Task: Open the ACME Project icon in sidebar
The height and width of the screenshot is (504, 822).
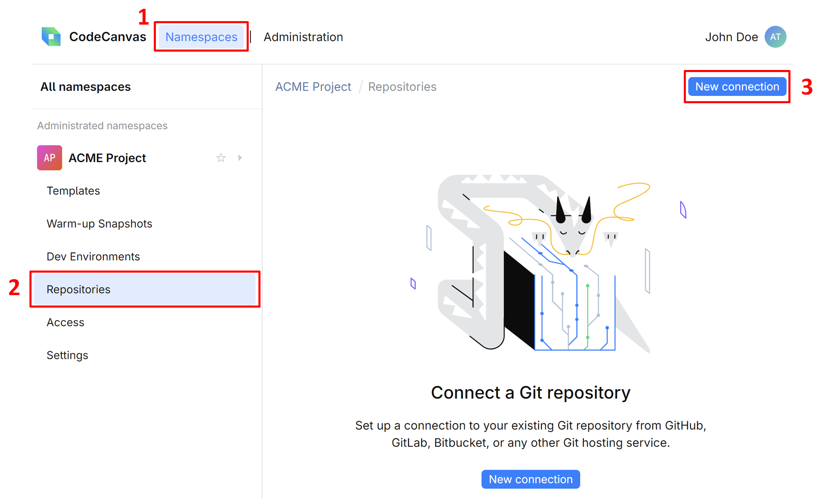Action: [x=49, y=158]
